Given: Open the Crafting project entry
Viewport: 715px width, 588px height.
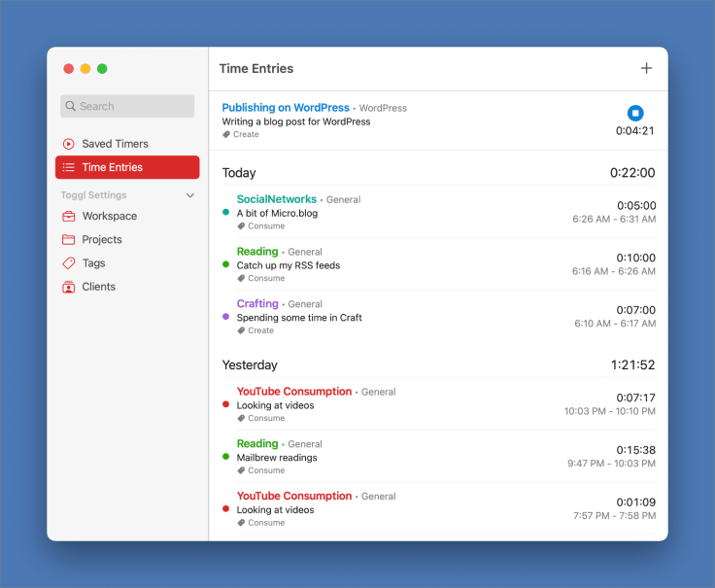Looking at the screenshot, I should [x=257, y=304].
